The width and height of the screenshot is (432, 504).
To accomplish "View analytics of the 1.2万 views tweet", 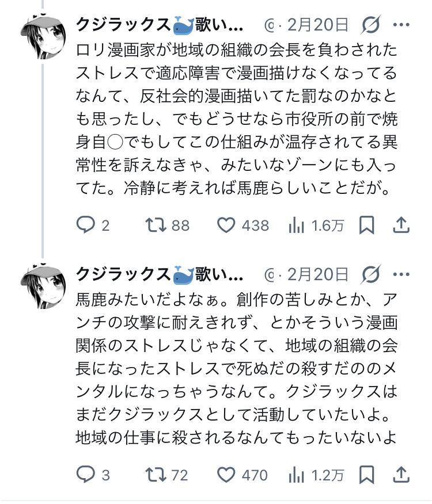I will (296, 475).
